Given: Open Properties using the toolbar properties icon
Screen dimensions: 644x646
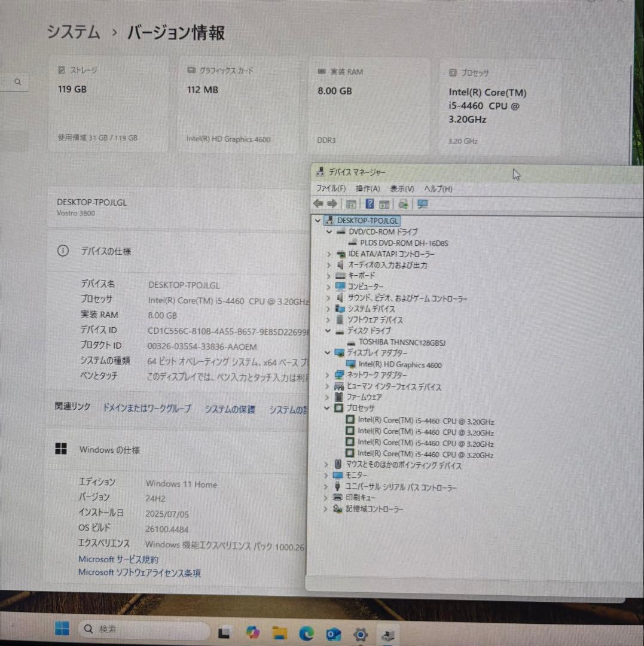Looking at the screenshot, I should click(386, 203).
